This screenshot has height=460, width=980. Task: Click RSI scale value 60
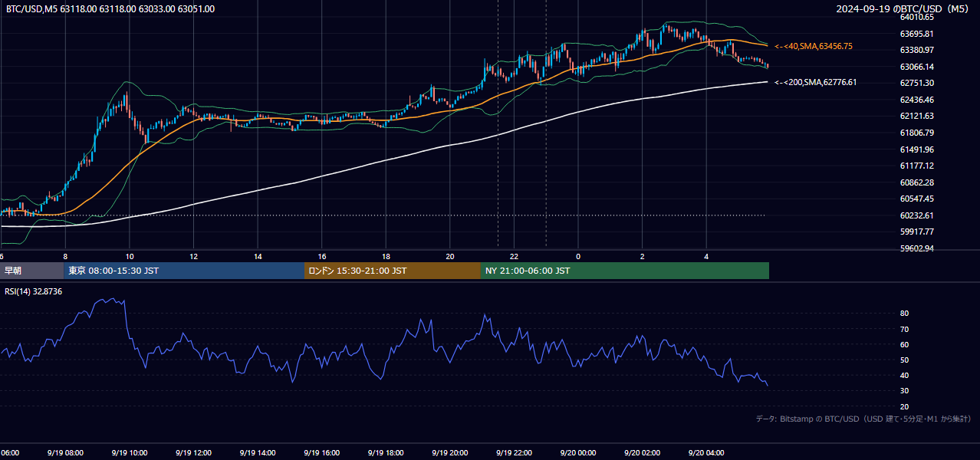[x=904, y=345]
